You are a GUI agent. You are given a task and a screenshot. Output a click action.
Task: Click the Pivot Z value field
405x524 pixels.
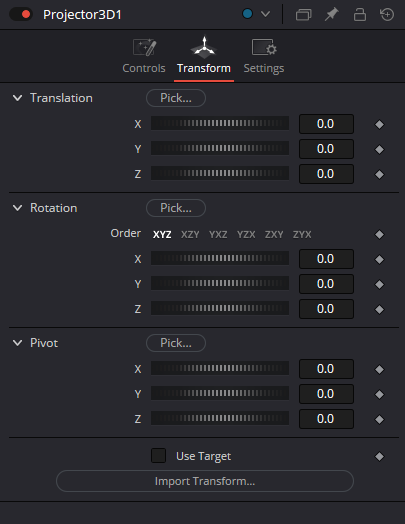[x=326, y=419]
